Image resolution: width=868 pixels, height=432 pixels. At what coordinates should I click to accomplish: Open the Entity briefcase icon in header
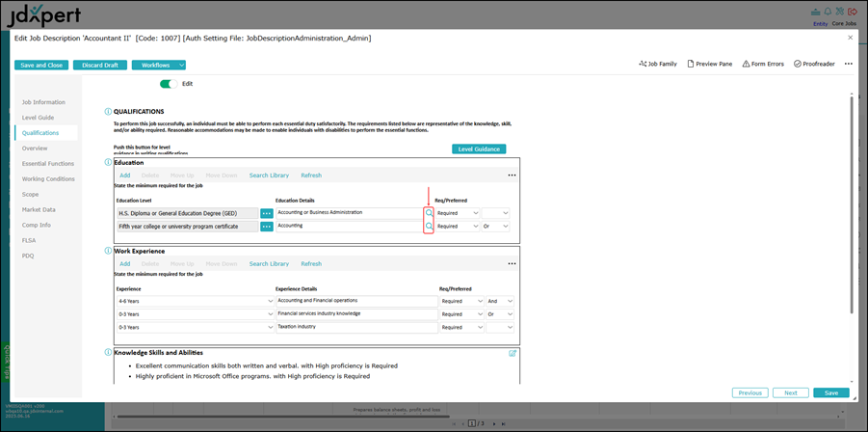click(815, 12)
